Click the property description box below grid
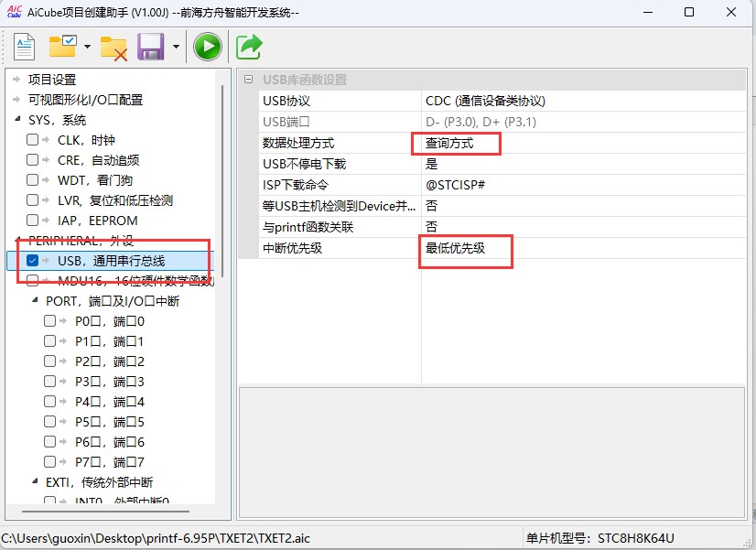The image size is (756, 550). coord(491,452)
